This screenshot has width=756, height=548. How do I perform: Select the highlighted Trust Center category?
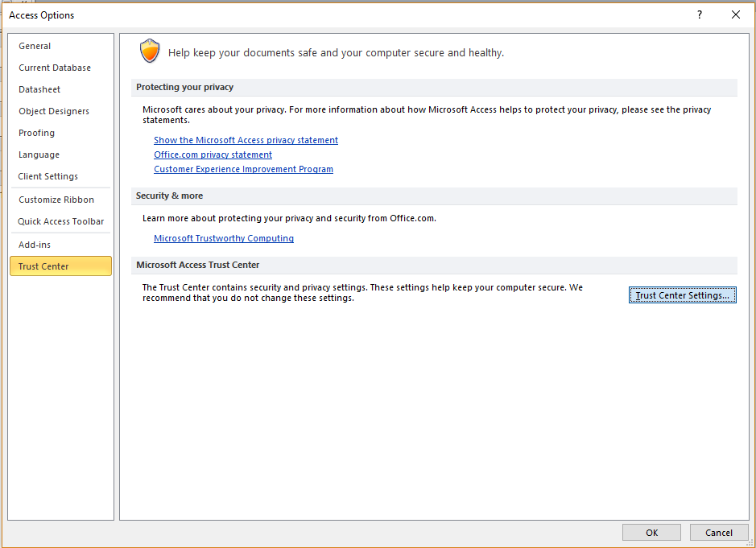click(x=60, y=266)
